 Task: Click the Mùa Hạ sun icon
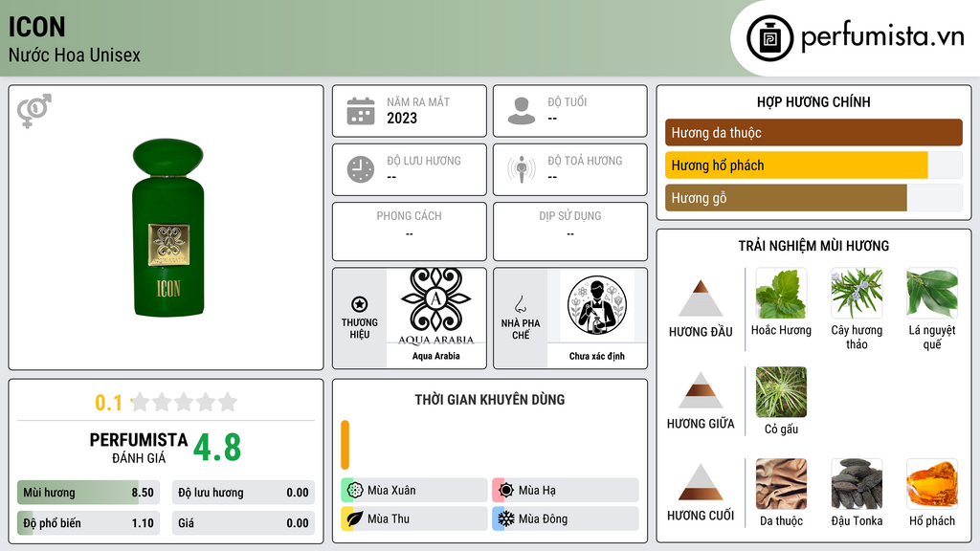pos(506,490)
